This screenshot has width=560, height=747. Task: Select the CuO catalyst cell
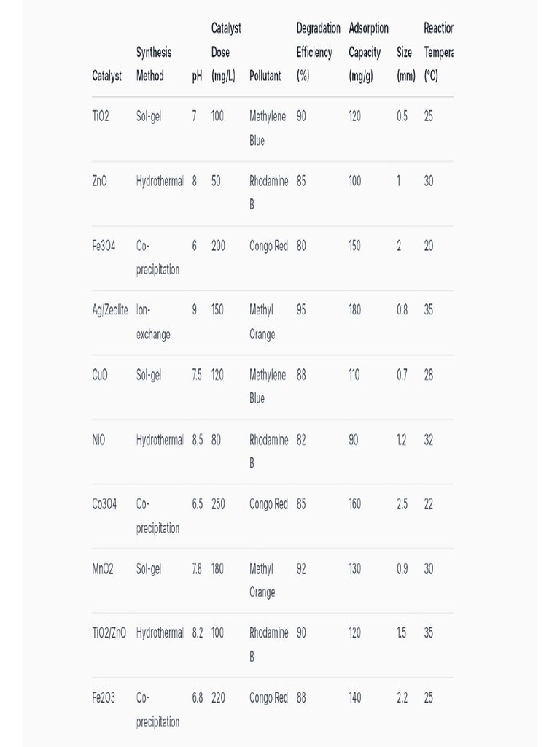(x=101, y=375)
